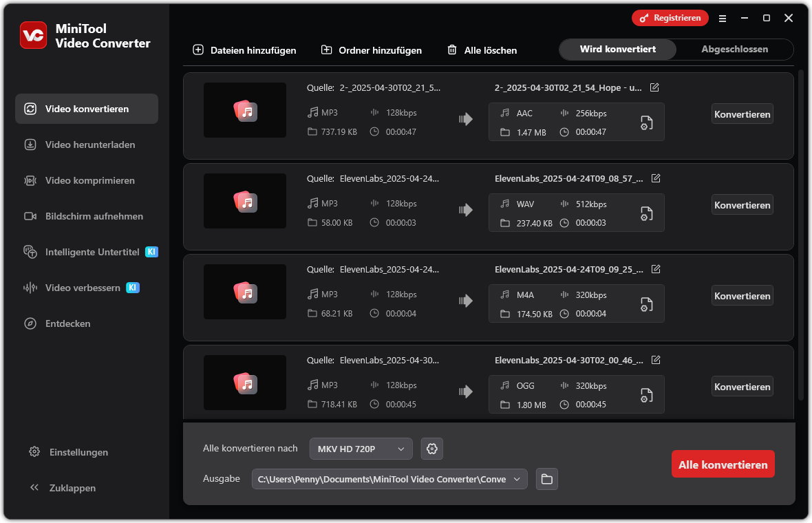812x523 pixels.
Task: Click Dateien hinzufügen
Action: 244,50
